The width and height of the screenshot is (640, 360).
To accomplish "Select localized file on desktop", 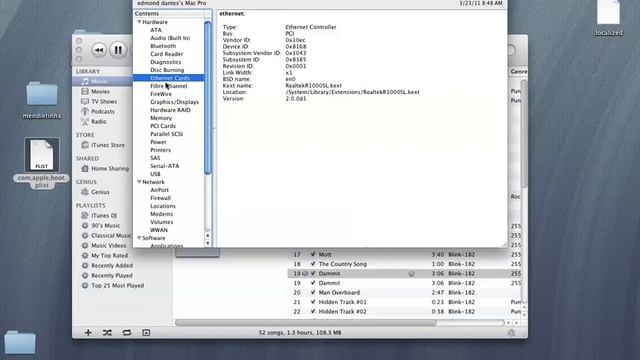I will [608, 12].
